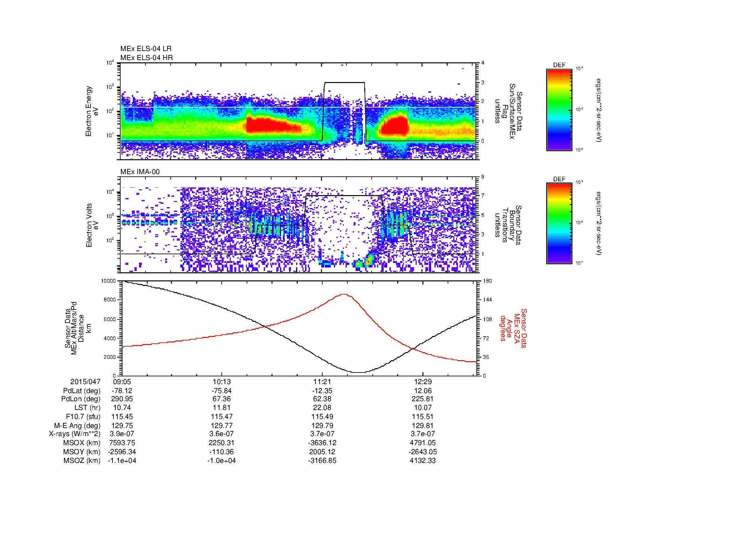Click the PdLon value 67.36
The image size is (756, 534).
(x=222, y=399)
